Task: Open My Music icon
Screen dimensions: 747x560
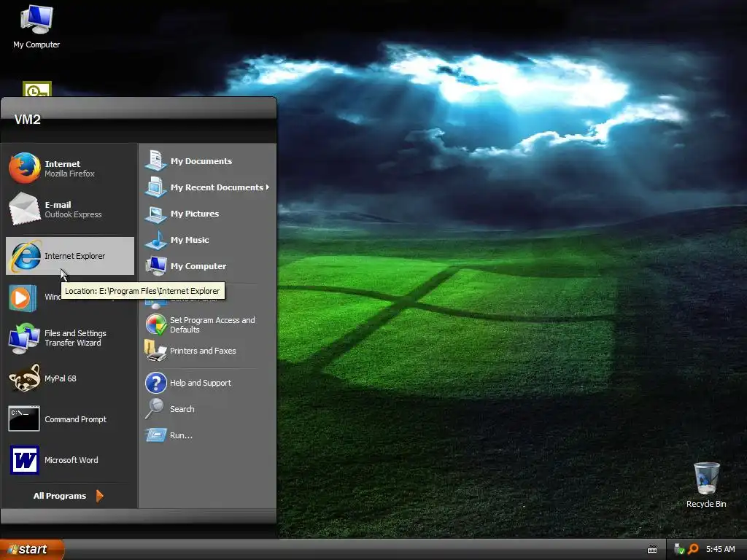Action: 156,239
